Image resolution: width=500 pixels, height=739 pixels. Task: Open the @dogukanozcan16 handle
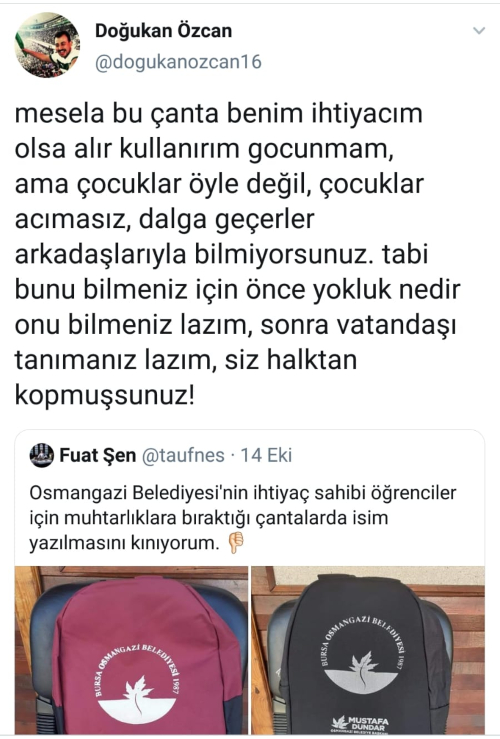[x=178, y=62]
